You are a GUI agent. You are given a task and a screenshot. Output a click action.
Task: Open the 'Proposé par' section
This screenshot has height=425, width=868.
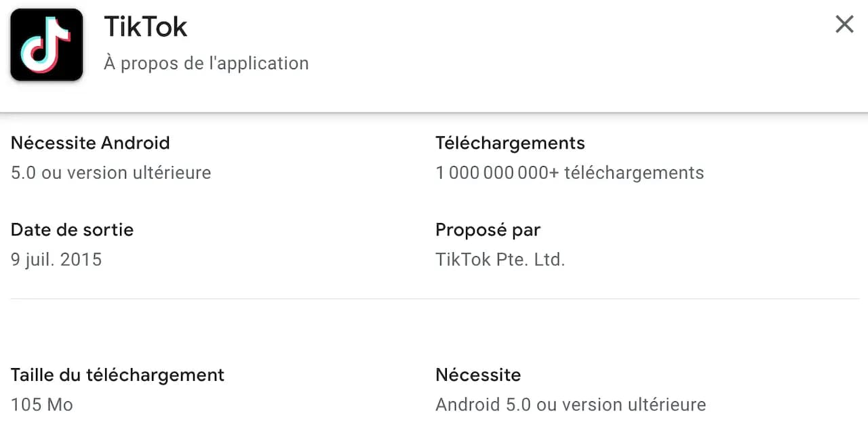488,230
